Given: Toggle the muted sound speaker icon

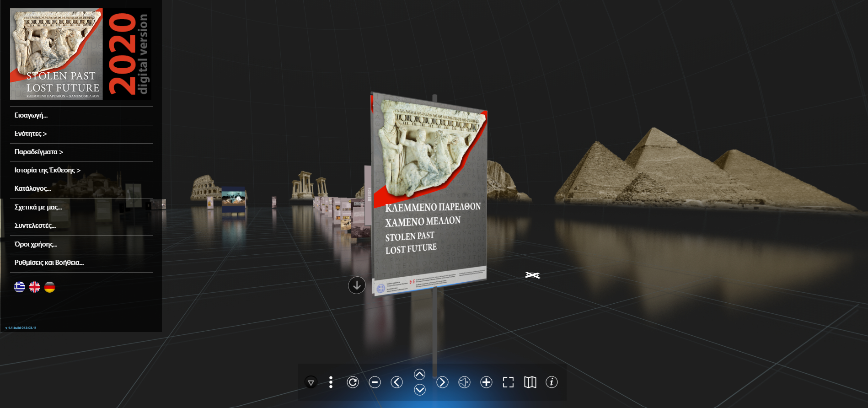Looking at the screenshot, I should point(464,382).
